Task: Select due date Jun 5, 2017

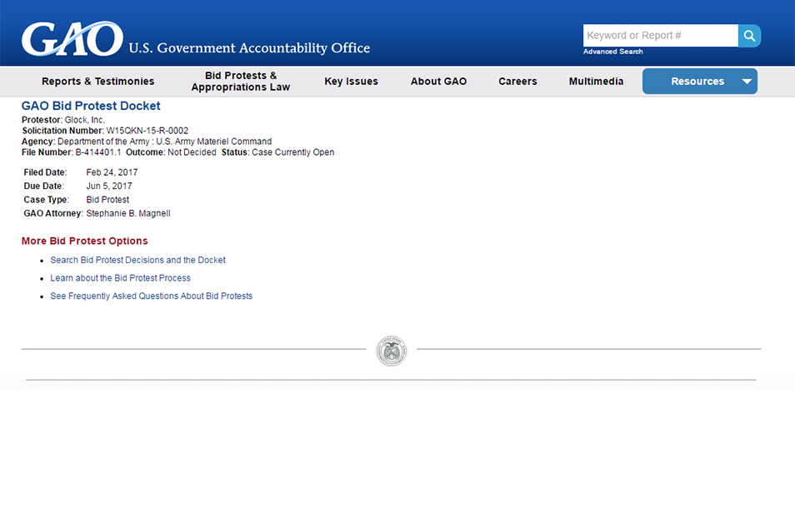Action: click(109, 186)
